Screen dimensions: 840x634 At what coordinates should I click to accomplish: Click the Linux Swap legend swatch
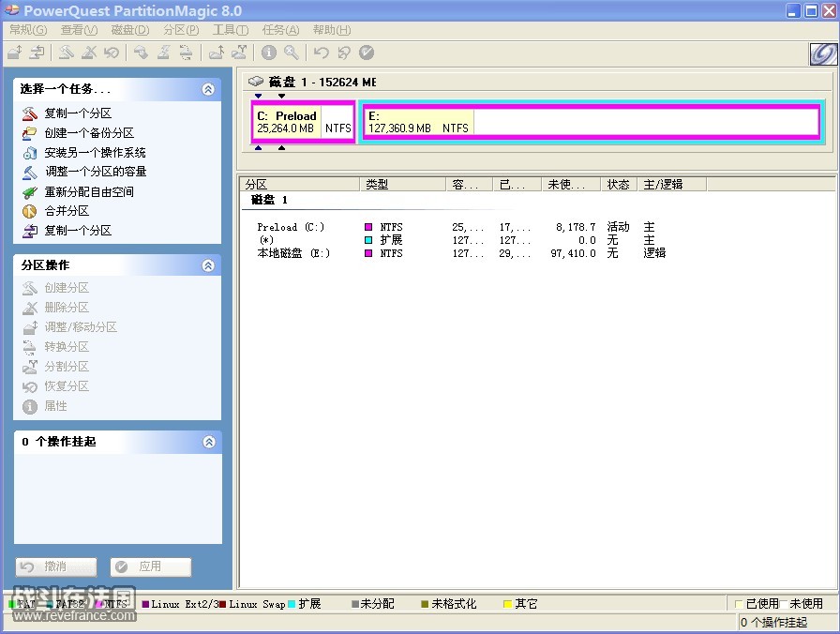(x=222, y=604)
